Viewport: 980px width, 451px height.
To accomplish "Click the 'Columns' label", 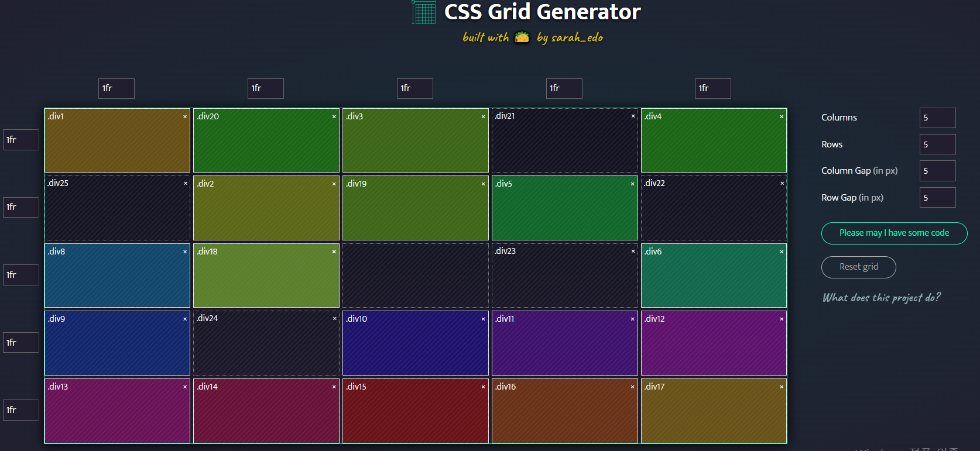I will click(839, 118).
